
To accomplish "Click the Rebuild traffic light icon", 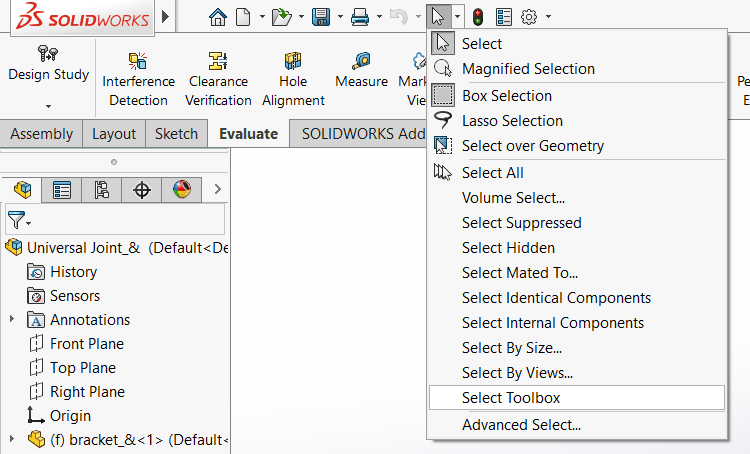I will [x=478, y=17].
